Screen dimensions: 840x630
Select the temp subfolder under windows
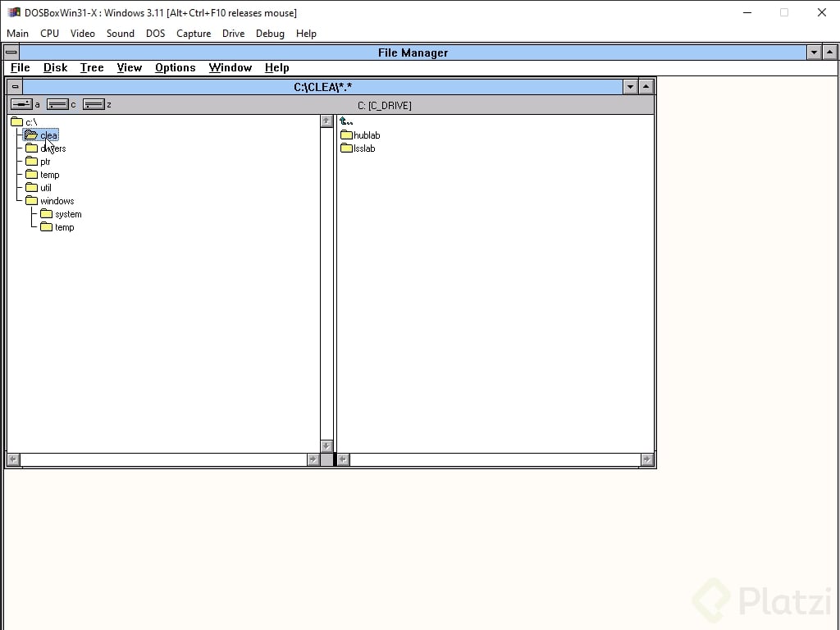pyautogui.click(x=57, y=227)
